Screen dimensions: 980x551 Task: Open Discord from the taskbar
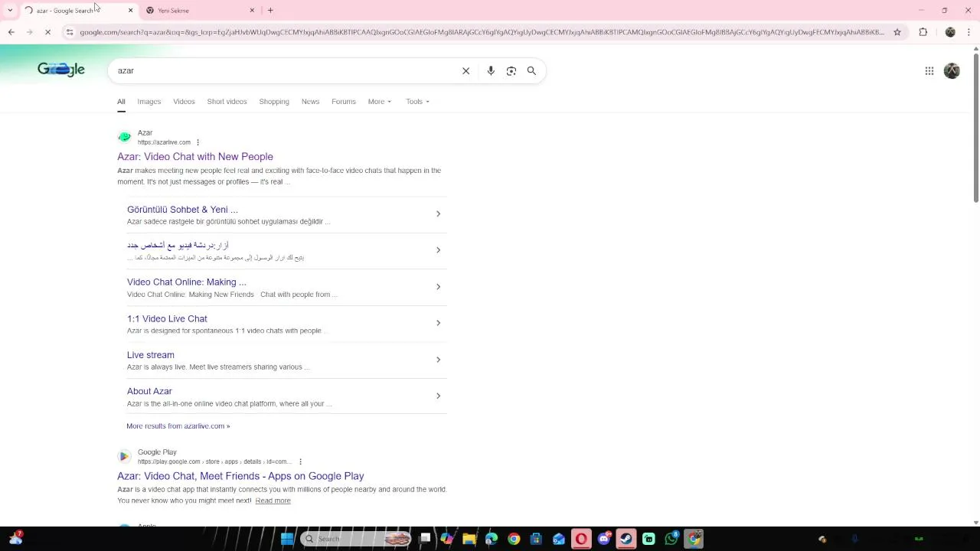tap(604, 539)
